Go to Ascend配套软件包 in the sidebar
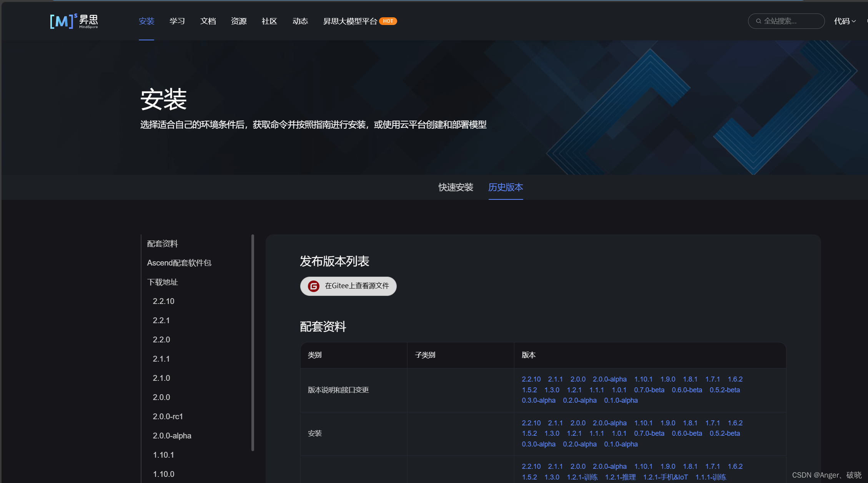Screen dimensions: 868x483 click(179, 263)
